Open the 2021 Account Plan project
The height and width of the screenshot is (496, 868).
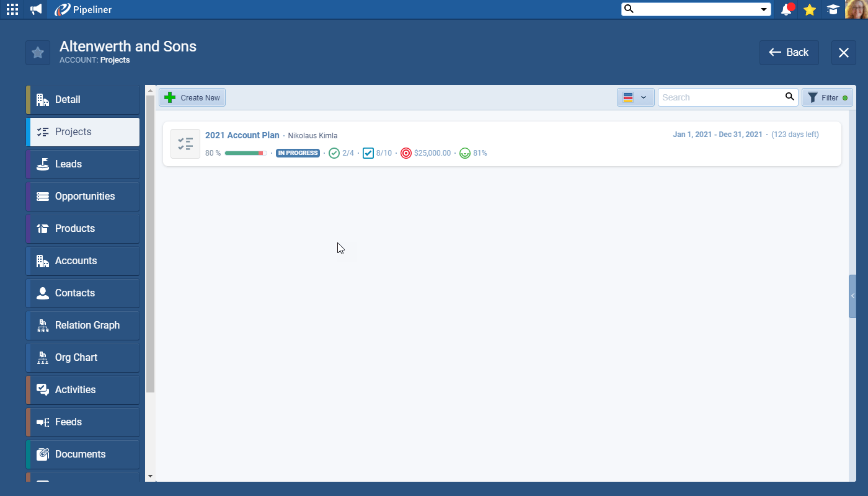click(242, 135)
